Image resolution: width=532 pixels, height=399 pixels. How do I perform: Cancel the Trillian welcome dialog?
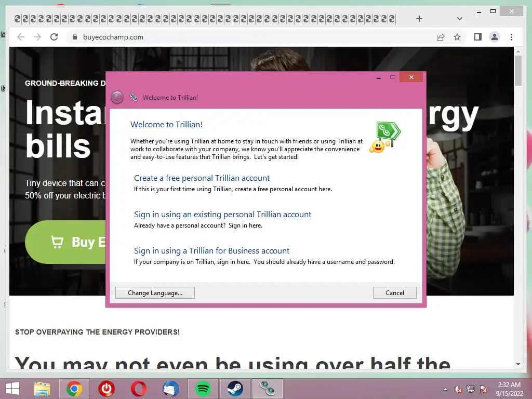point(395,293)
